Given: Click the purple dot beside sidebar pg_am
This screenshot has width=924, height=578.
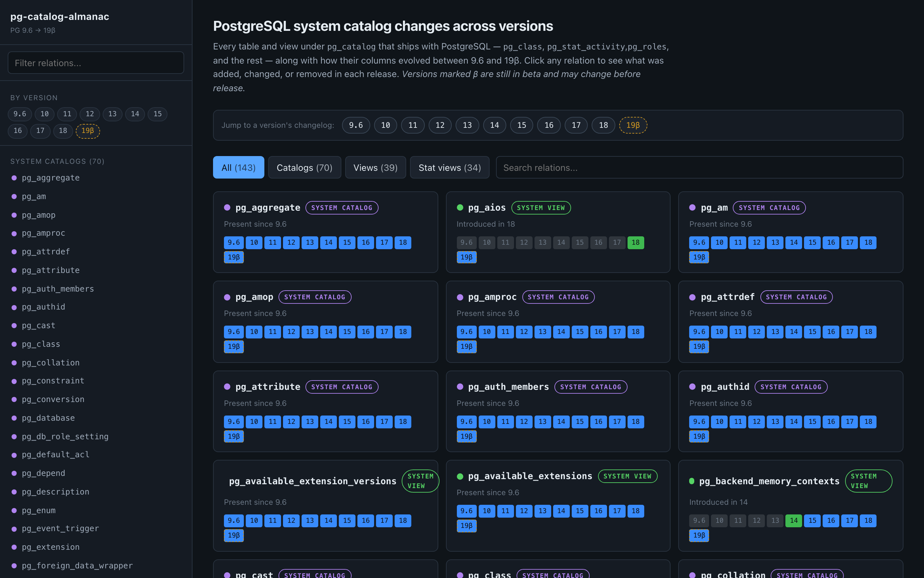Looking at the screenshot, I should [14, 197].
